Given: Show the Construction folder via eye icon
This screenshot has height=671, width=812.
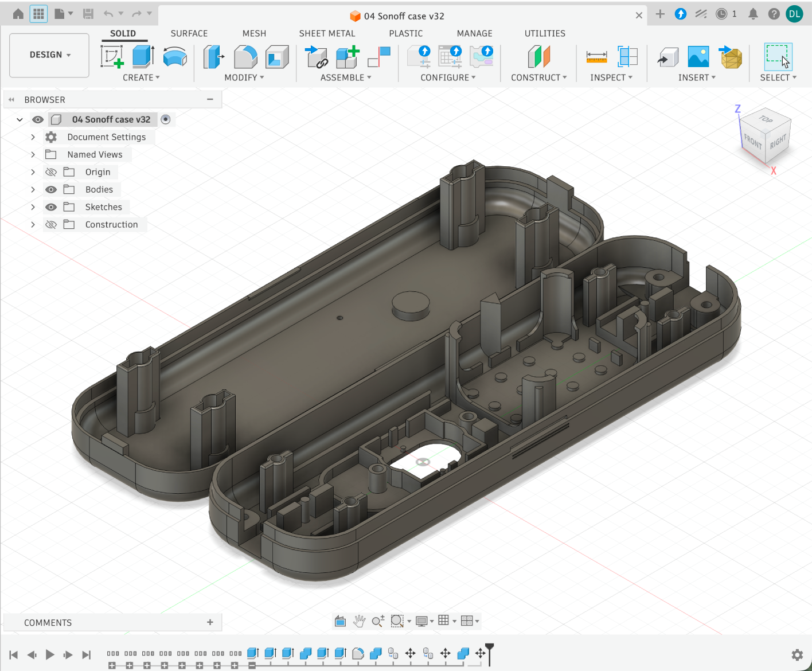Looking at the screenshot, I should click(51, 225).
